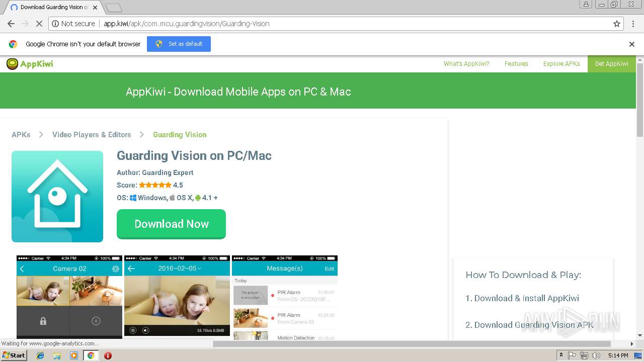Bookmark page with the star icon
Screen dimensions: 644x362
tap(617, 24)
